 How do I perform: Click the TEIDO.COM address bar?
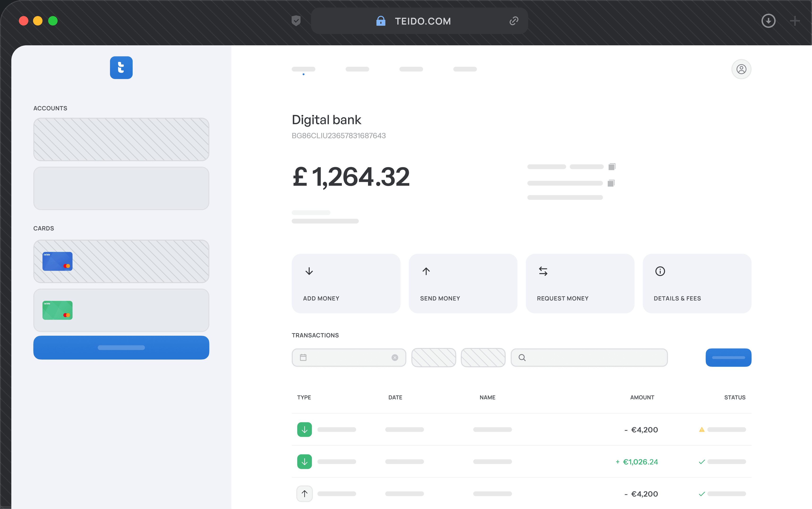tap(419, 21)
